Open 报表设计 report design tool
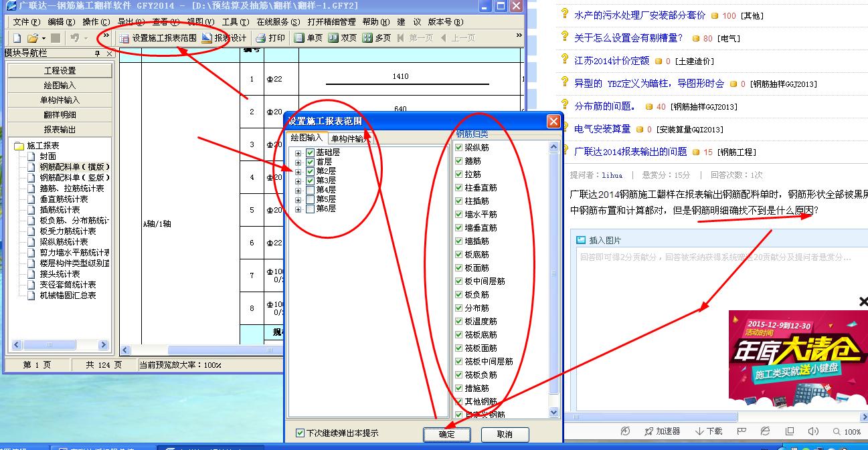 [224, 38]
